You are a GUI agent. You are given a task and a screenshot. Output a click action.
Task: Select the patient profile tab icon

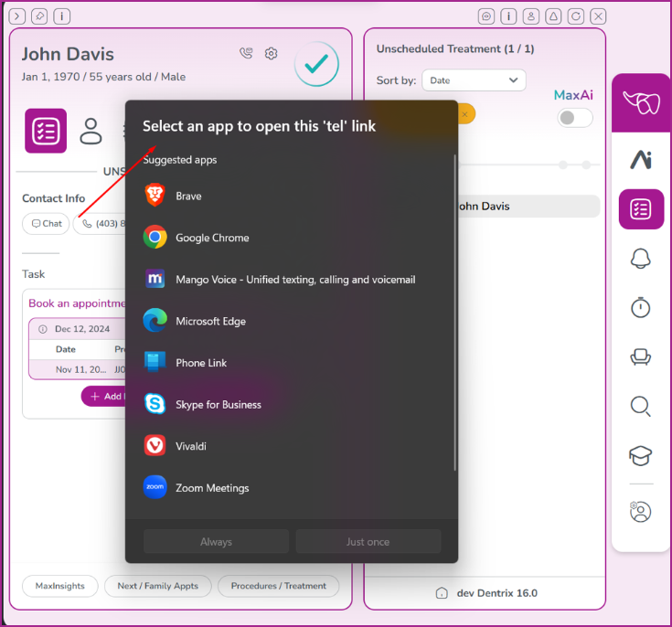(91, 131)
